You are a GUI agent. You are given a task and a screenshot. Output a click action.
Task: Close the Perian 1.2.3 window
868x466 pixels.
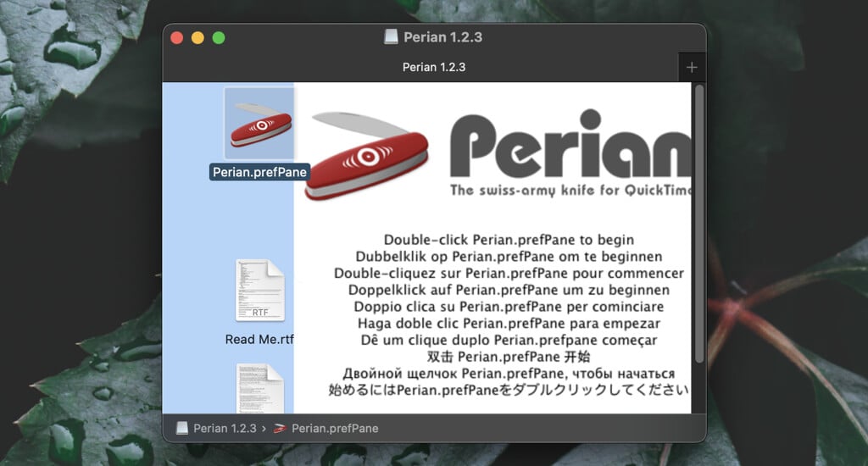click(177, 37)
